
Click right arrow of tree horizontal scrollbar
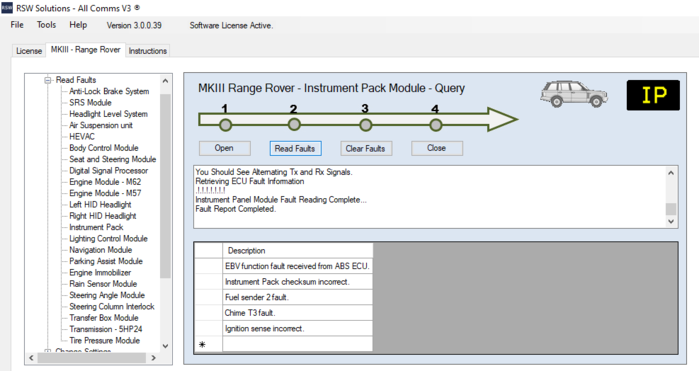[153, 358]
